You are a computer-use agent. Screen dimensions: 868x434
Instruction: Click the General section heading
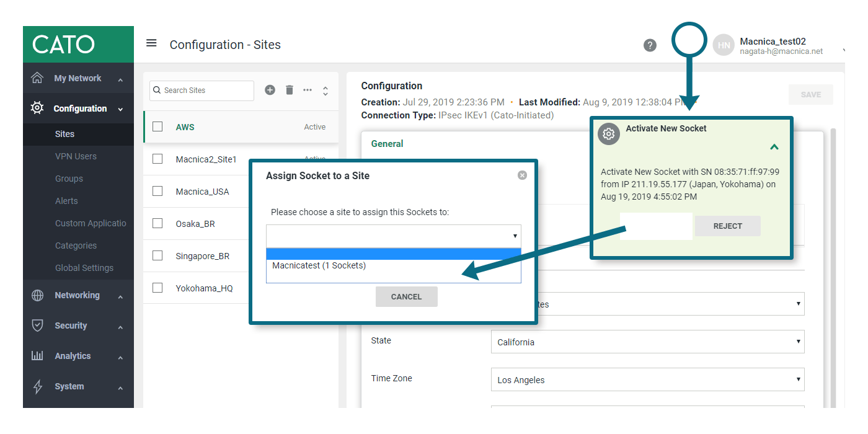[387, 143]
